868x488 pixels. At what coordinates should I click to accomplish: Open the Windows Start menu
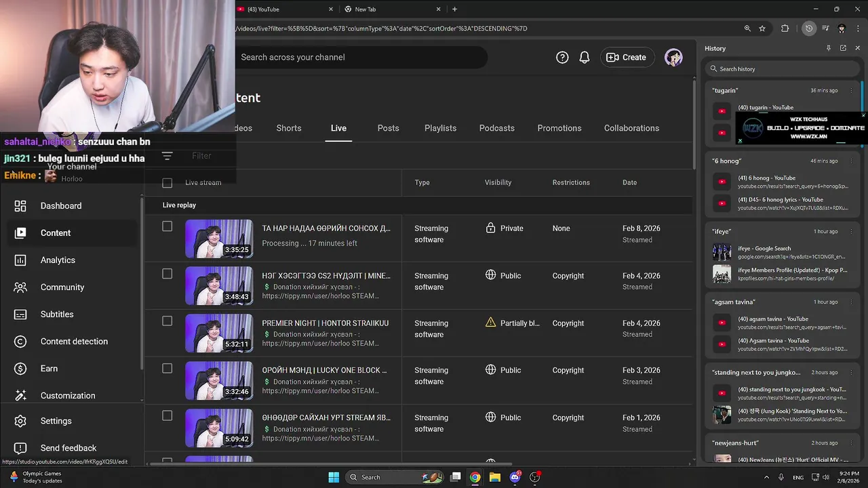coord(334,477)
